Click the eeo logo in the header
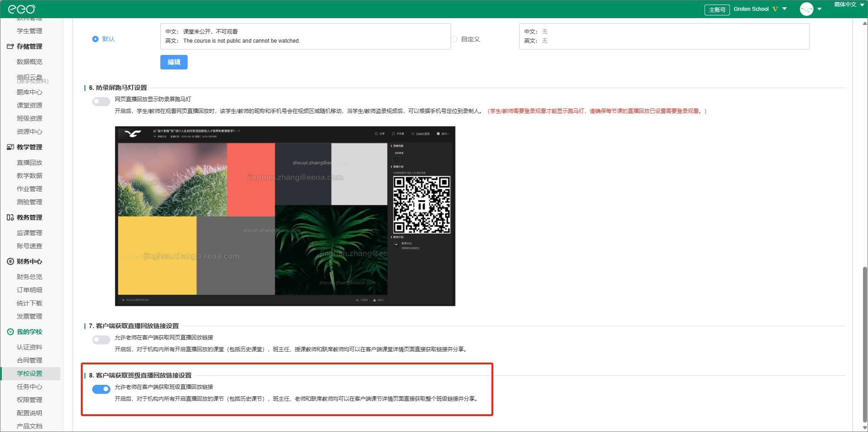The height and width of the screenshot is (432, 868). (x=21, y=9)
